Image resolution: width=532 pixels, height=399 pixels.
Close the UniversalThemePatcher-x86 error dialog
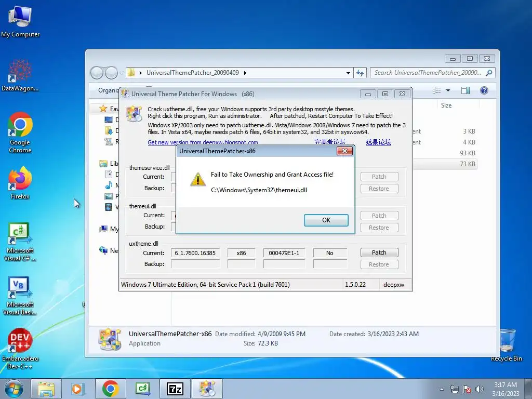click(344, 151)
